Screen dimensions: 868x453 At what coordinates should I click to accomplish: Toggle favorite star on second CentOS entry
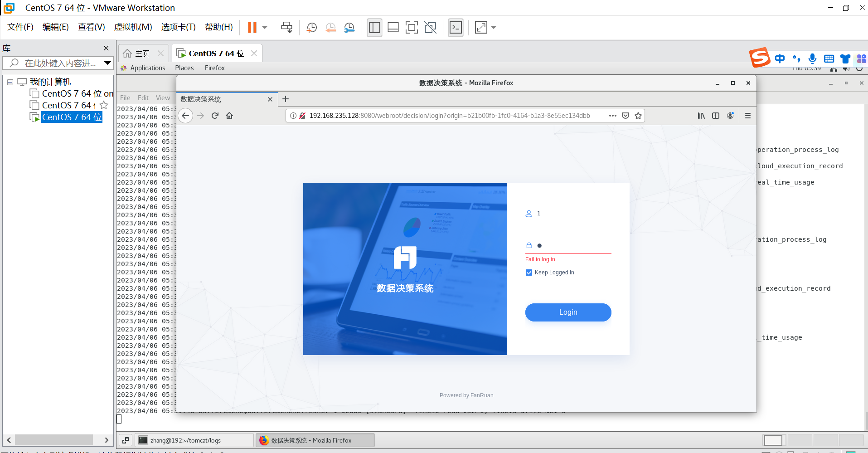pyautogui.click(x=104, y=105)
